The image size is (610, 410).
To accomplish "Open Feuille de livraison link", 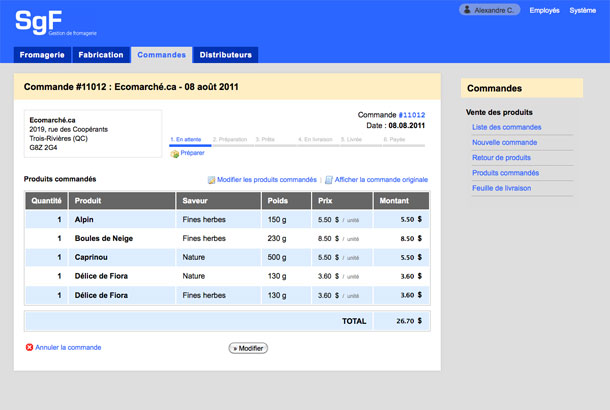I will click(501, 188).
